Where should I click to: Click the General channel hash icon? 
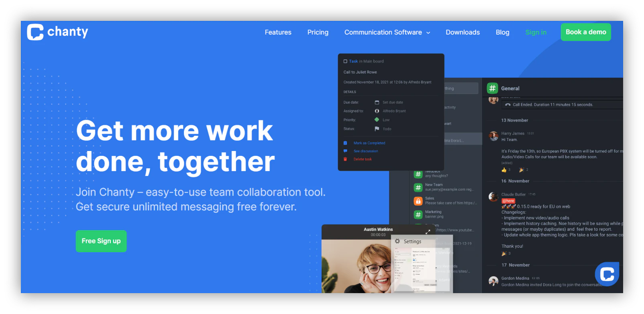[x=492, y=88]
